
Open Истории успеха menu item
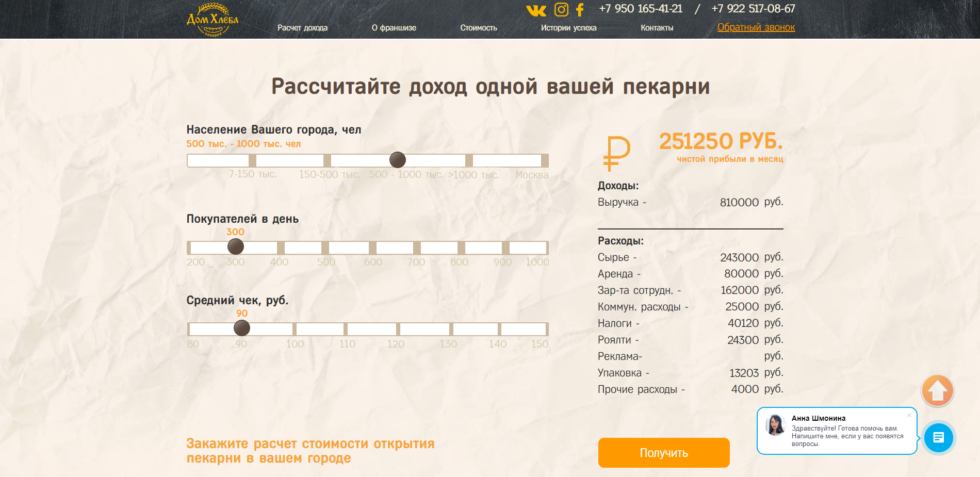568,28
